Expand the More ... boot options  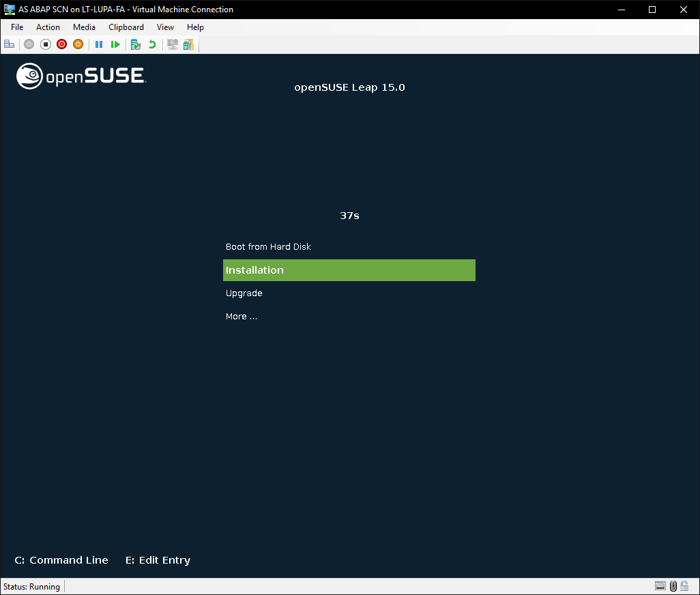point(242,317)
